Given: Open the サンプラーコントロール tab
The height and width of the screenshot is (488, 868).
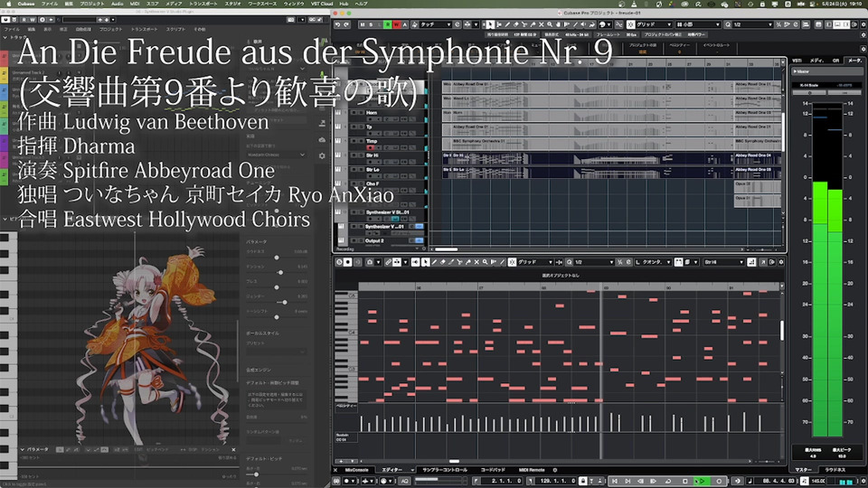Looking at the screenshot, I should pyautogui.click(x=445, y=470).
